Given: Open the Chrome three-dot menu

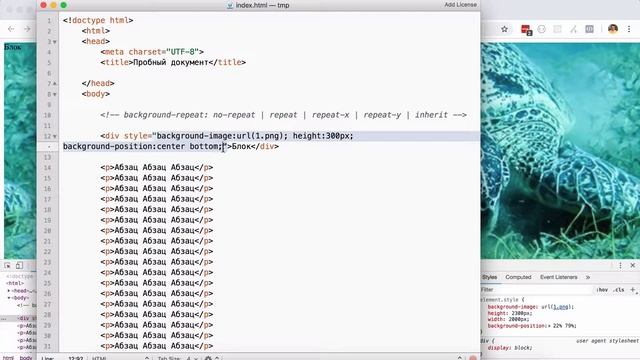Looking at the screenshot, I should click(x=629, y=29).
